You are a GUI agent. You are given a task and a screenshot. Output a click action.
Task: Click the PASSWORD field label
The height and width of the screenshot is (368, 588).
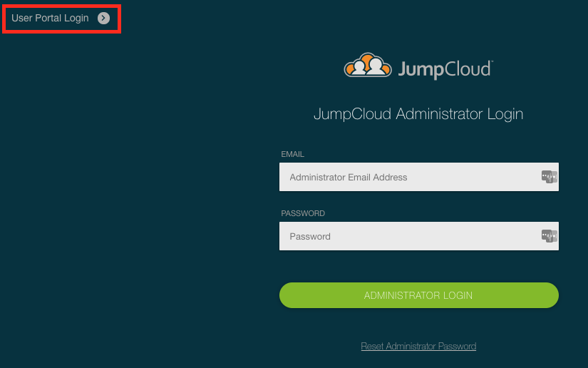click(303, 213)
